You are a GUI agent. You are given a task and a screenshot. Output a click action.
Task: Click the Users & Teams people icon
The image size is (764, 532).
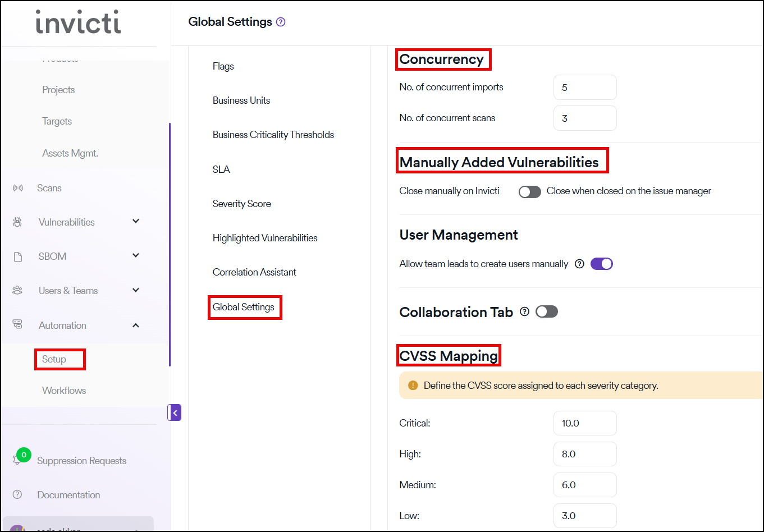17,291
